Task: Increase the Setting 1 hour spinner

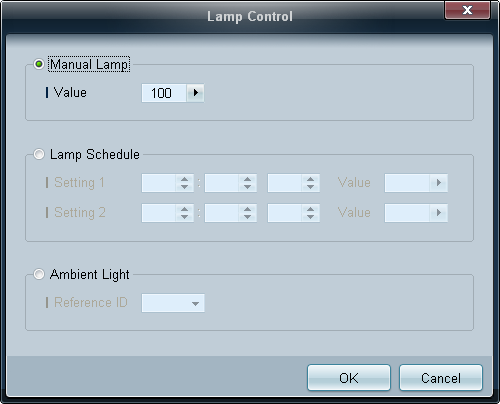Action: tap(184, 179)
